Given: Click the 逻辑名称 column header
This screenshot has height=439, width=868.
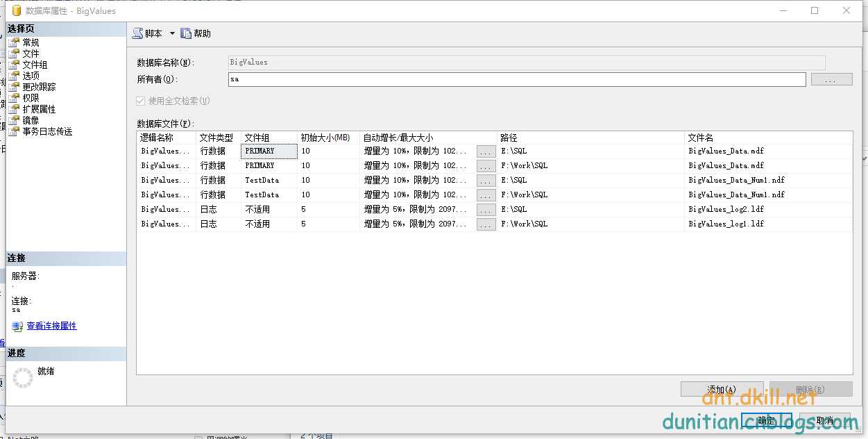Looking at the screenshot, I should point(167,138).
